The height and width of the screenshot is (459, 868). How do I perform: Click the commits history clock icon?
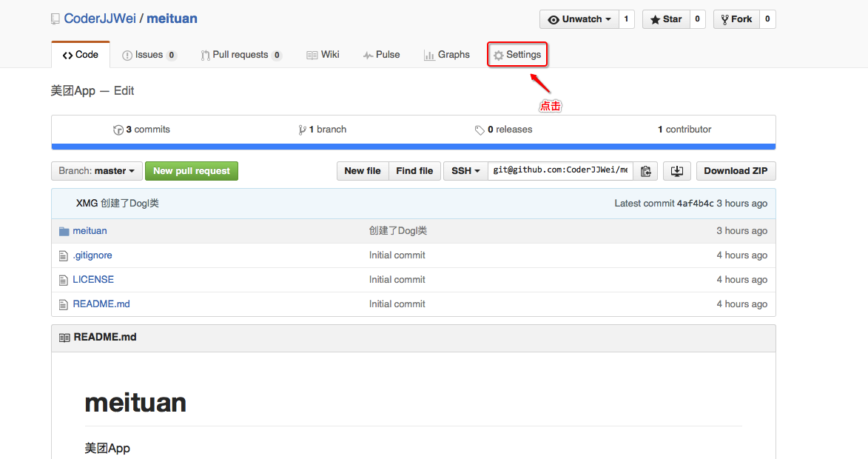coord(118,130)
